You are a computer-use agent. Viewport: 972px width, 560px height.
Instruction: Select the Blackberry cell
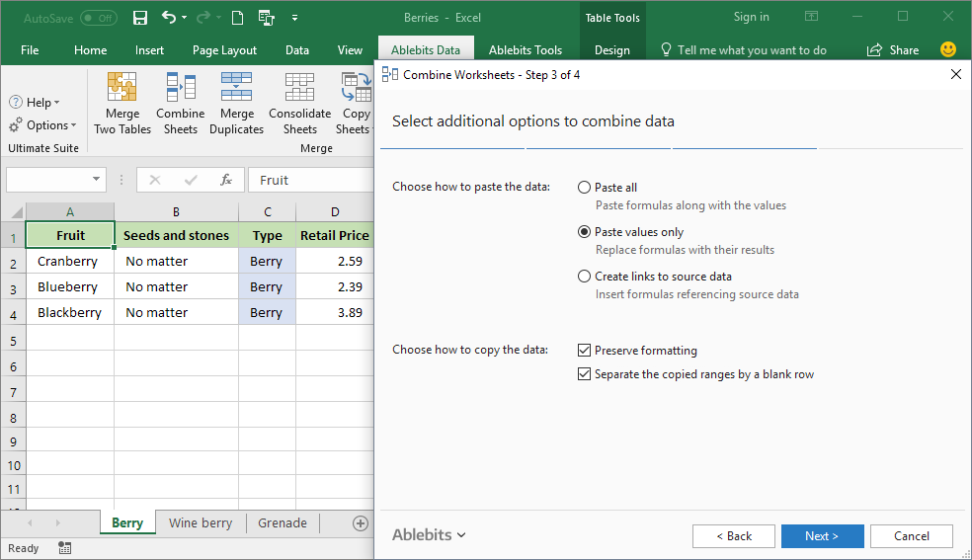[70, 312]
